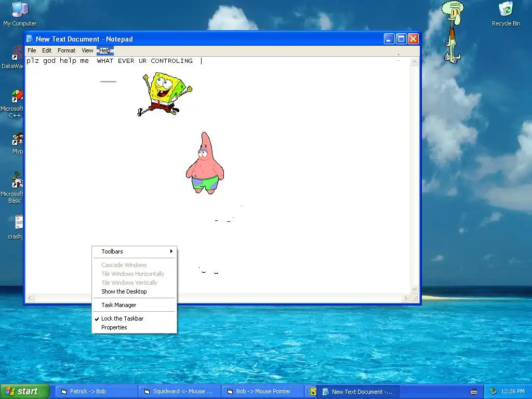Open the Help menu in Notepad
The width and height of the screenshot is (532, 399).
coord(105,50)
